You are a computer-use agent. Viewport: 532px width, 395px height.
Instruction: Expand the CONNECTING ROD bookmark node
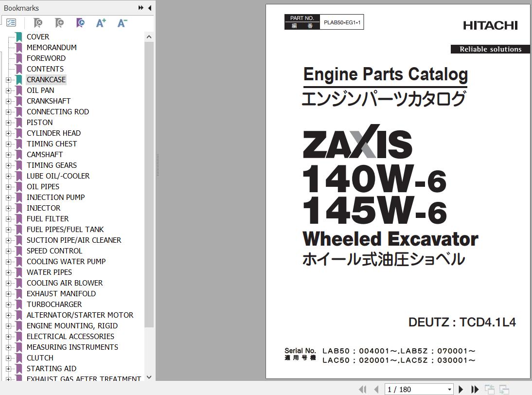[8, 112]
